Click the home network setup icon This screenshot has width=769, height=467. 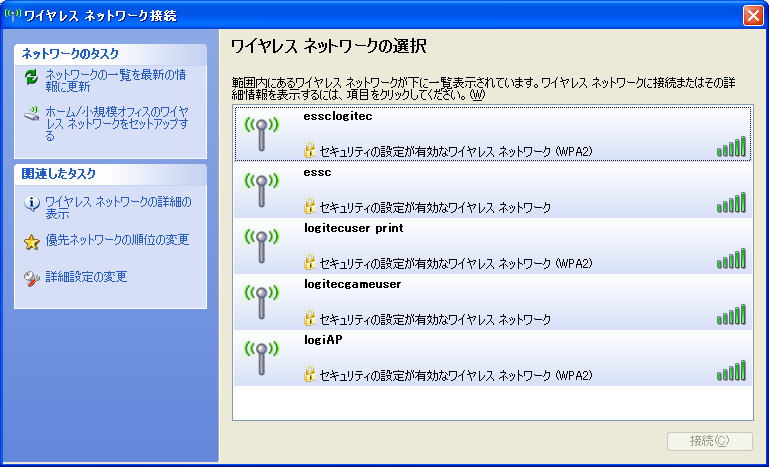(31, 115)
